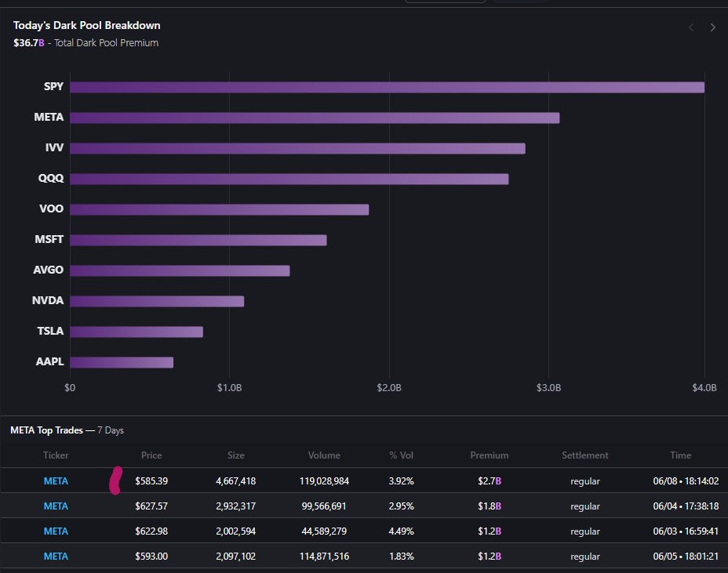Click the $36.7B total premium value
The image size is (728, 573).
coord(29,42)
